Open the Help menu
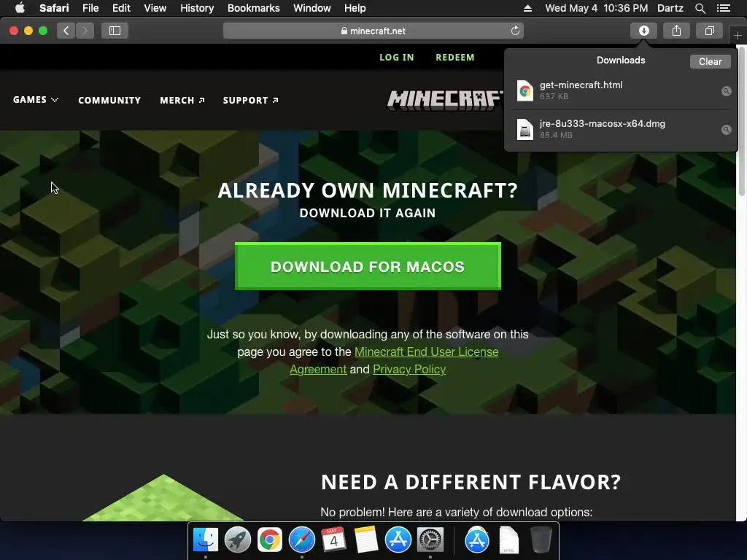This screenshot has width=747, height=560. (355, 8)
